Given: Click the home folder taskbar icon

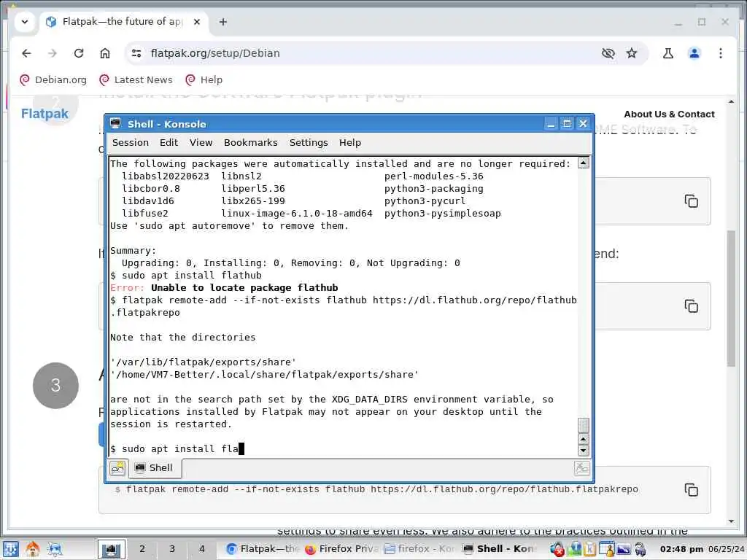Looking at the screenshot, I should 32,549.
